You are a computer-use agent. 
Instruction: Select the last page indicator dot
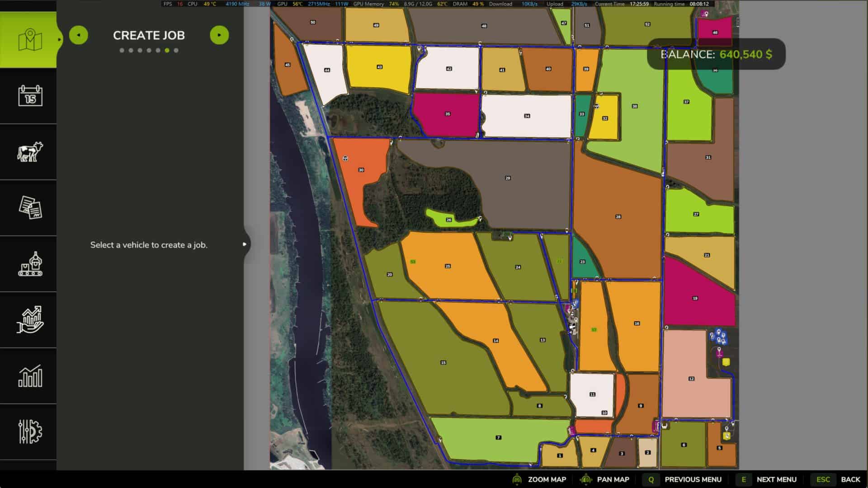point(176,51)
